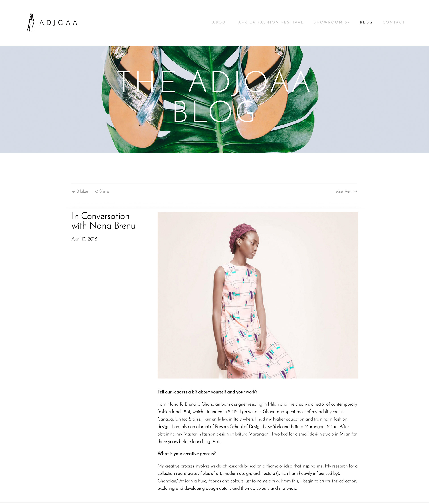
Task: Open the View Post link
Action: click(344, 192)
